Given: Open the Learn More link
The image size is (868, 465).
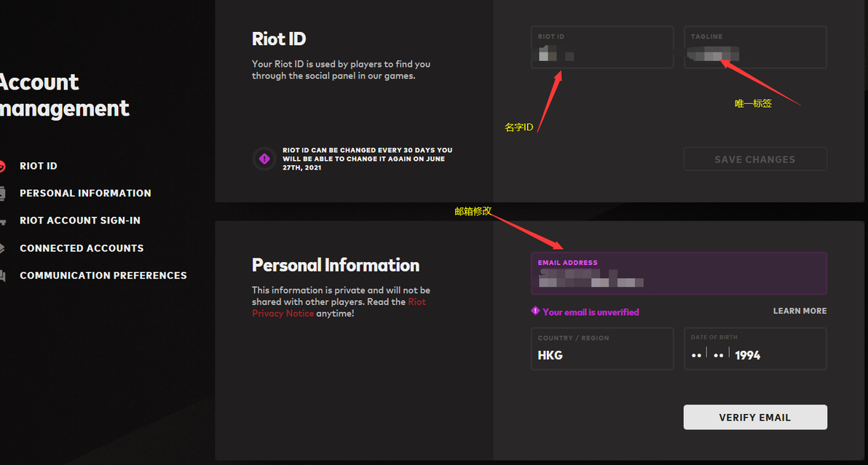Looking at the screenshot, I should pyautogui.click(x=800, y=311).
